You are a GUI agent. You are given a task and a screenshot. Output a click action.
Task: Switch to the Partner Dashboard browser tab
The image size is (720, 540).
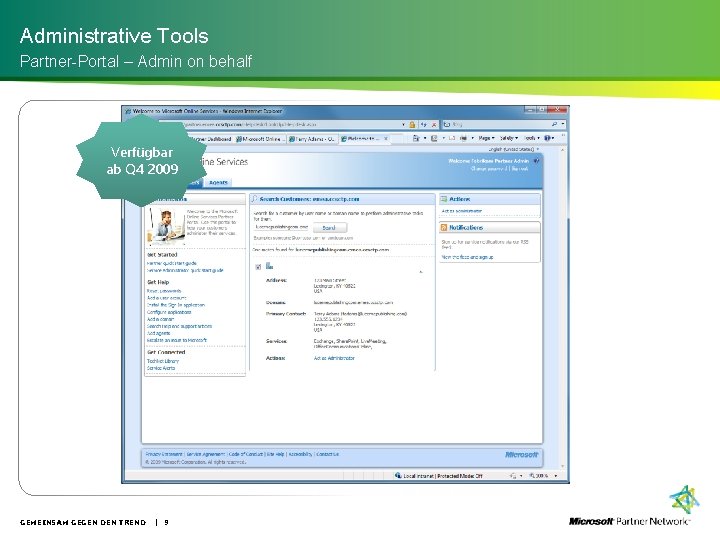click(211, 139)
